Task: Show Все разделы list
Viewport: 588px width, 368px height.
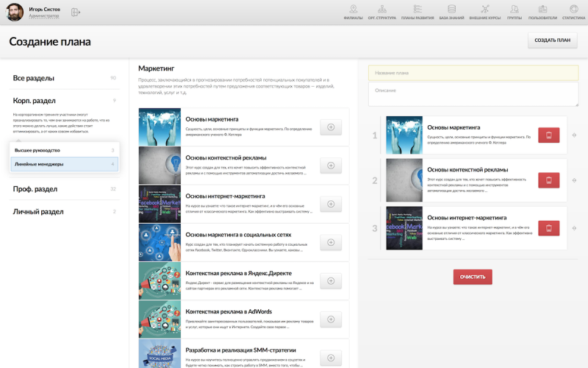Action: tap(34, 78)
